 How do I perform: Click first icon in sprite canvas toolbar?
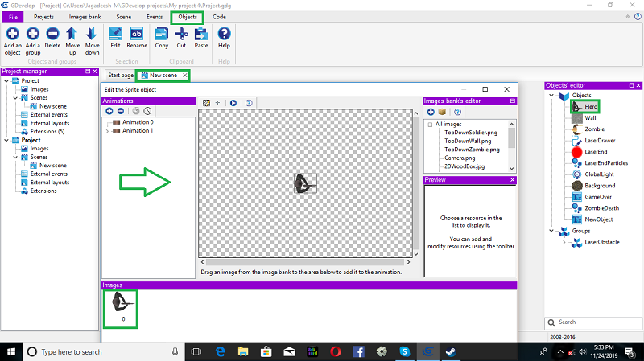[206, 103]
